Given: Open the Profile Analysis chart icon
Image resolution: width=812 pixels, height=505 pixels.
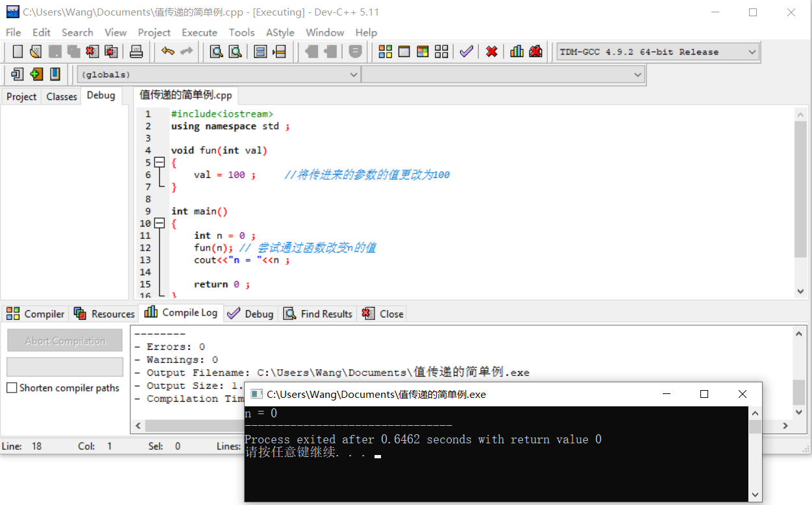Looking at the screenshot, I should click(515, 51).
